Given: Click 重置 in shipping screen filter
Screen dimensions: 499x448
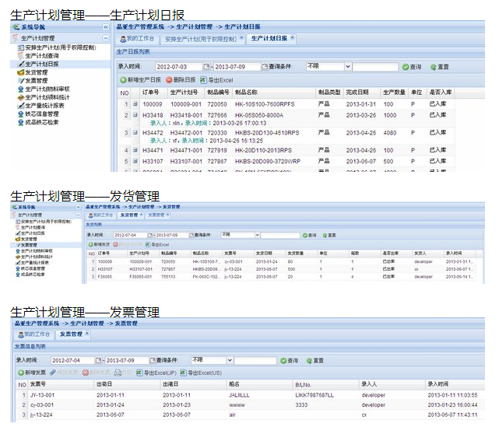Looking at the screenshot, I should point(329,236).
